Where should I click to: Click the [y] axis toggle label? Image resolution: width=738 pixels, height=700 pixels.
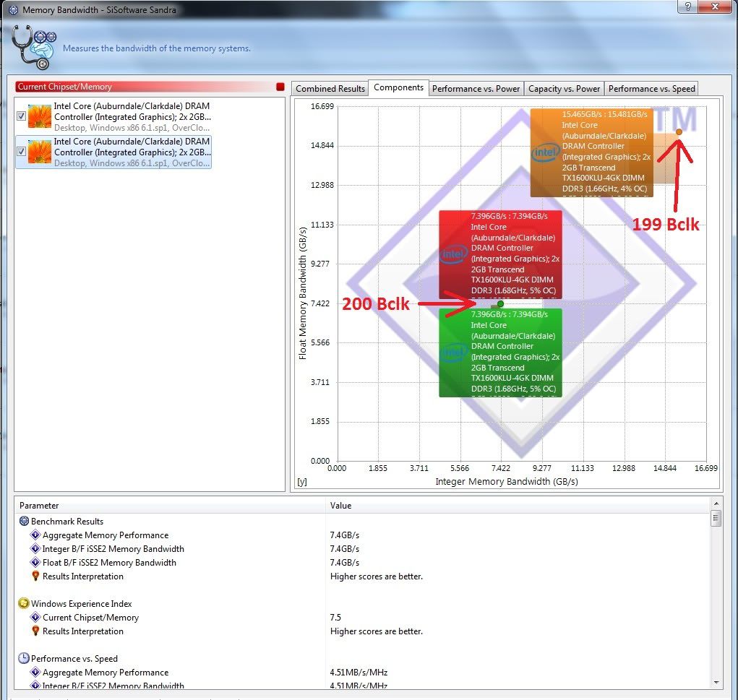tap(301, 482)
